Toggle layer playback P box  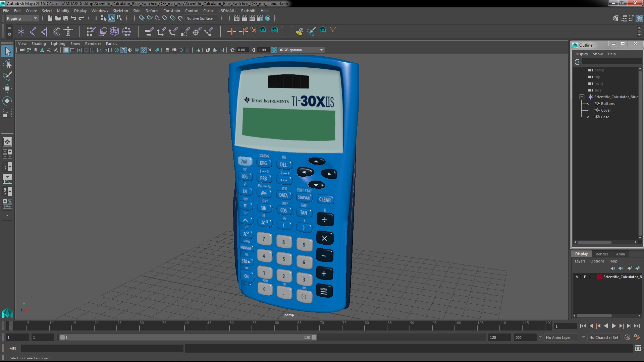585,277
